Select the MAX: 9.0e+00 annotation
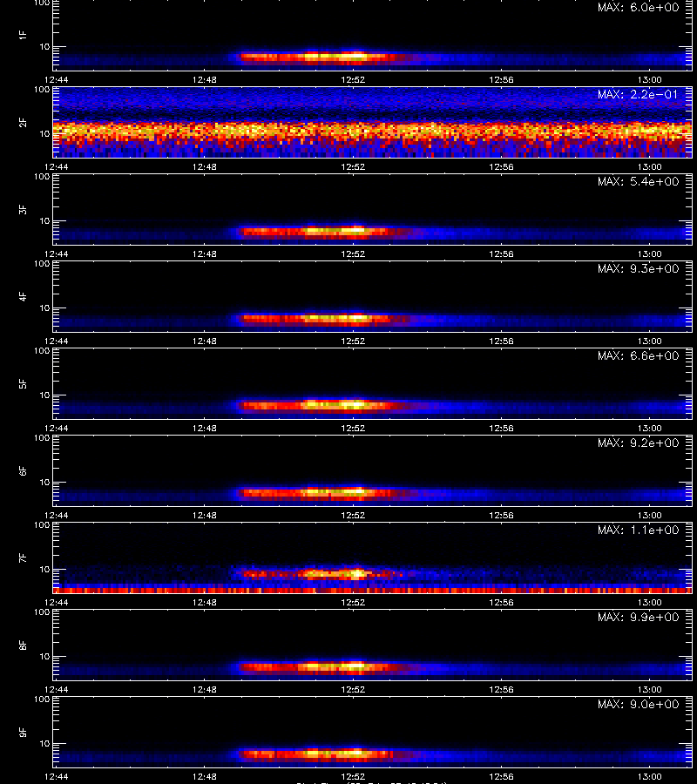The height and width of the screenshot is (784, 697). 638,704
